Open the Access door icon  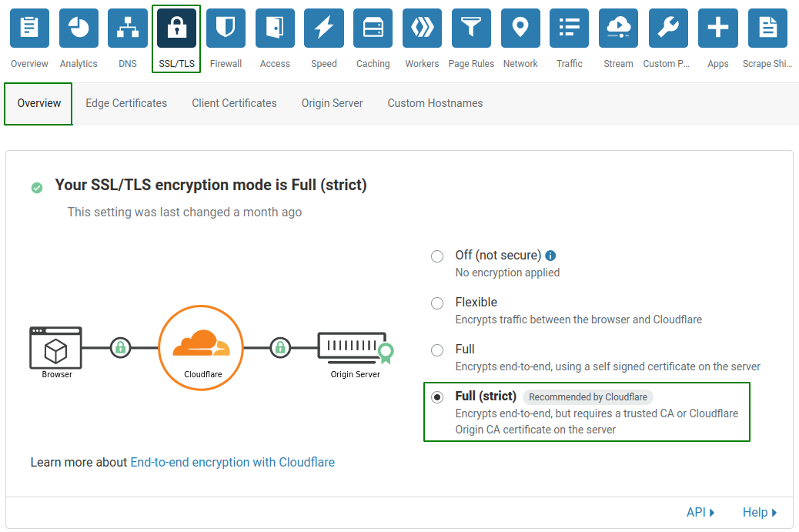click(275, 28)
